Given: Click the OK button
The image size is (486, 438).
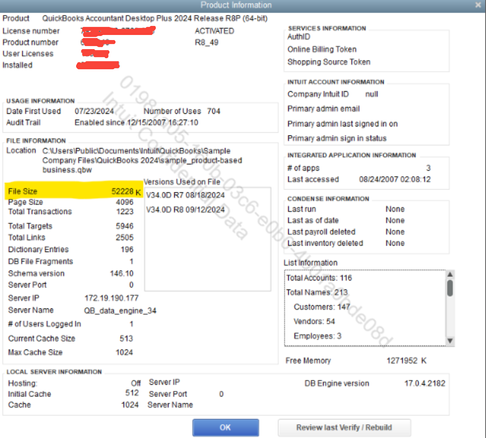Looking at the screenshot, I should [225, 427].
